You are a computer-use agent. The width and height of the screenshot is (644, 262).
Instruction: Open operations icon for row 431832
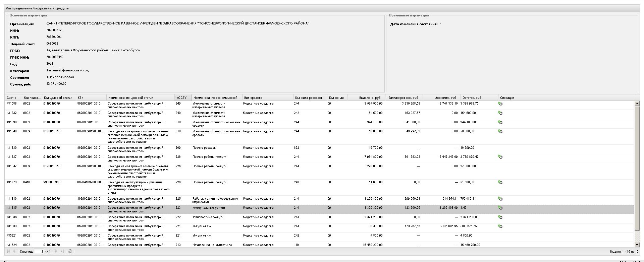tap(500, 113)
